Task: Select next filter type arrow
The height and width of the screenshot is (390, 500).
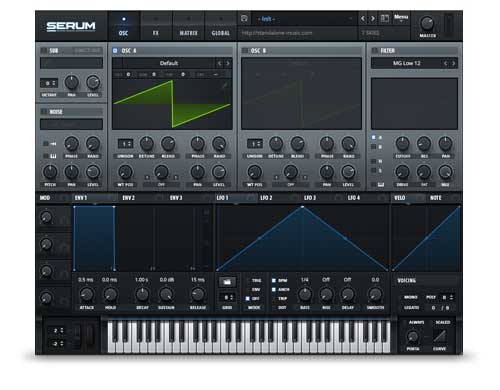Action: pos(454,63)
